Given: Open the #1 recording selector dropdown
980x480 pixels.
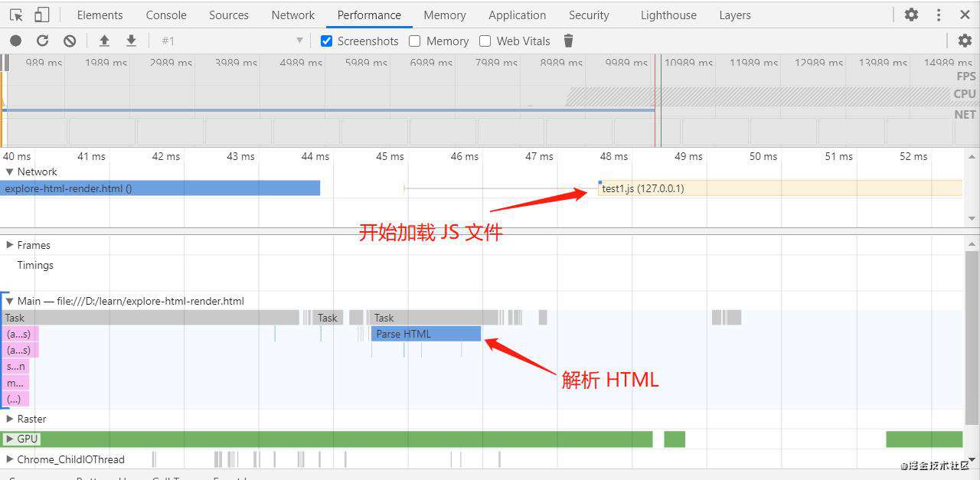Looking at the screenshot, I should point(233,41).
